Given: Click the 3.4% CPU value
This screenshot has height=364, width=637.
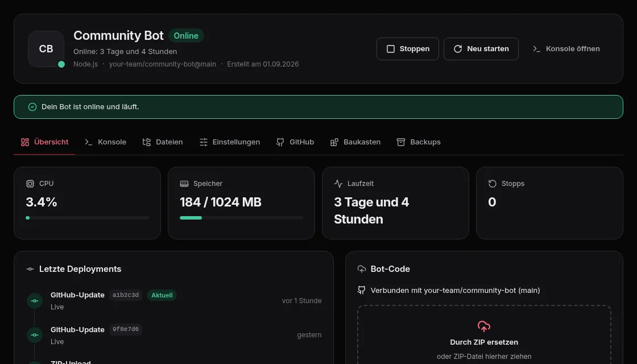Looking at the screenshot, I should coord(42,202).
